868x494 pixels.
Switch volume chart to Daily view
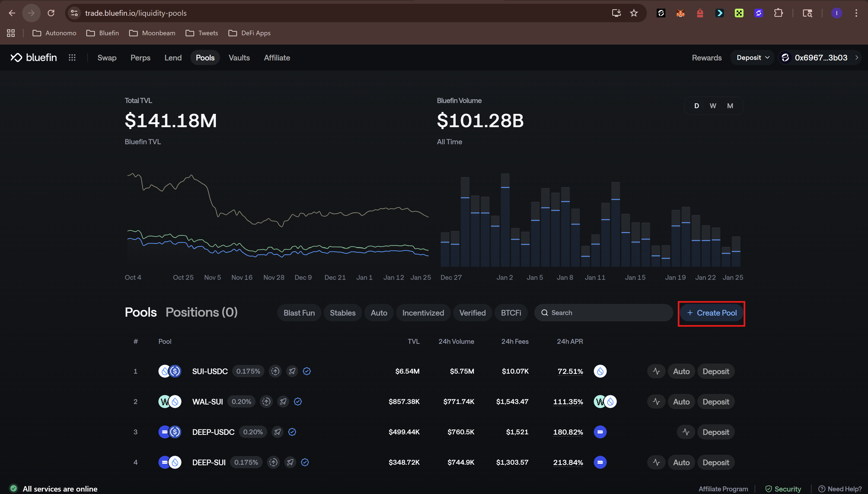click(x=696, y=106)
